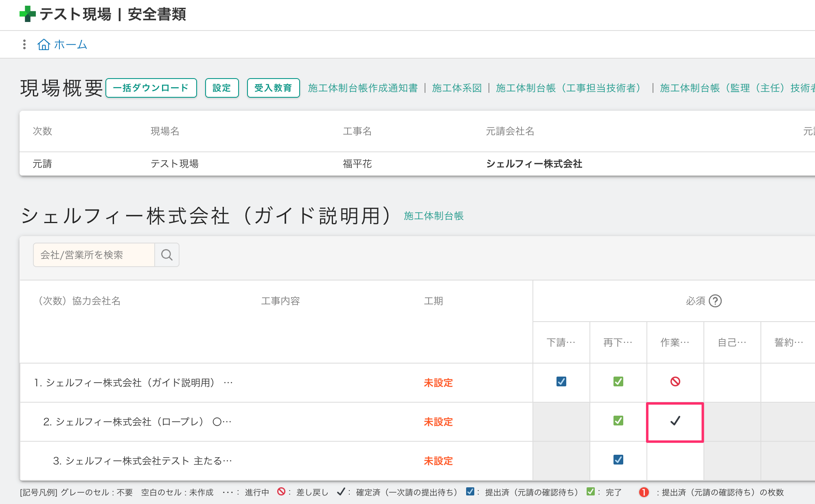Viewport: 815px width, 504px height.
Task: Click the Home house icon
Action: (44, 44)
